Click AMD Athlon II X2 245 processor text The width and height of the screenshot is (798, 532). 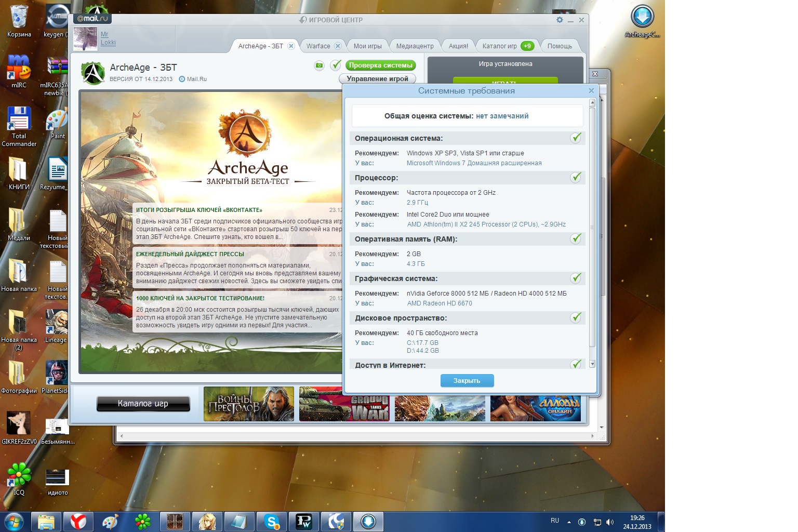click(x=486, y=224)
